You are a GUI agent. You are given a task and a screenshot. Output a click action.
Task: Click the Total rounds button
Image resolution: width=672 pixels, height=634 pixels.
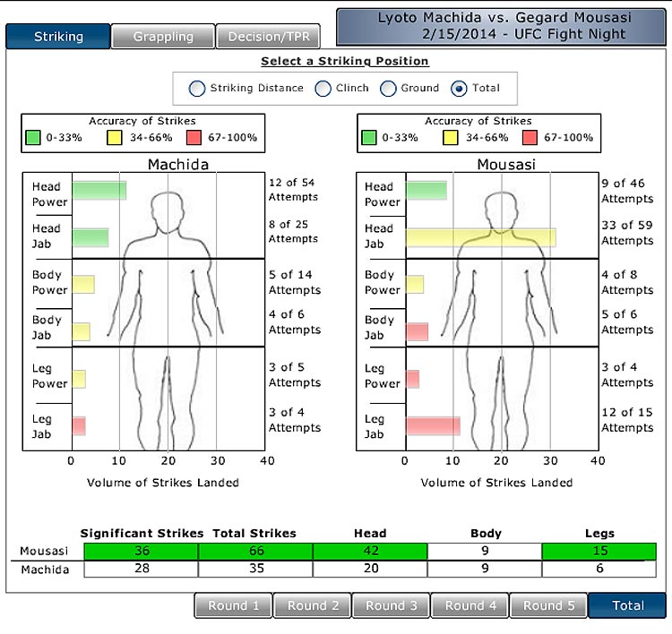click(627, 606)
